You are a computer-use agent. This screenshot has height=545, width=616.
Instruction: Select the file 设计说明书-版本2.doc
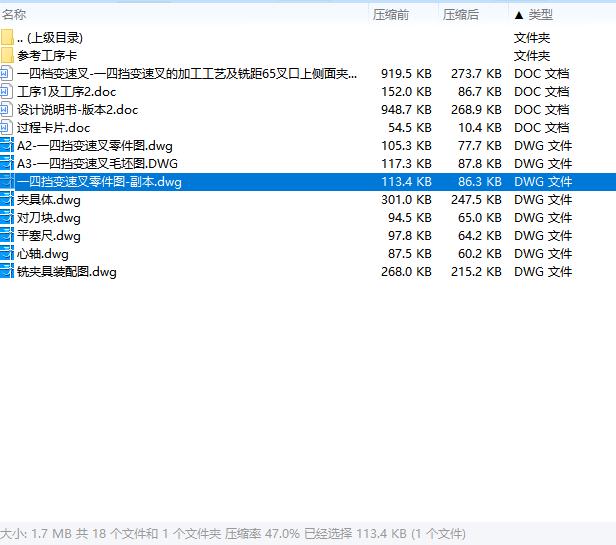pyautogui.click(x=77, y=110)
